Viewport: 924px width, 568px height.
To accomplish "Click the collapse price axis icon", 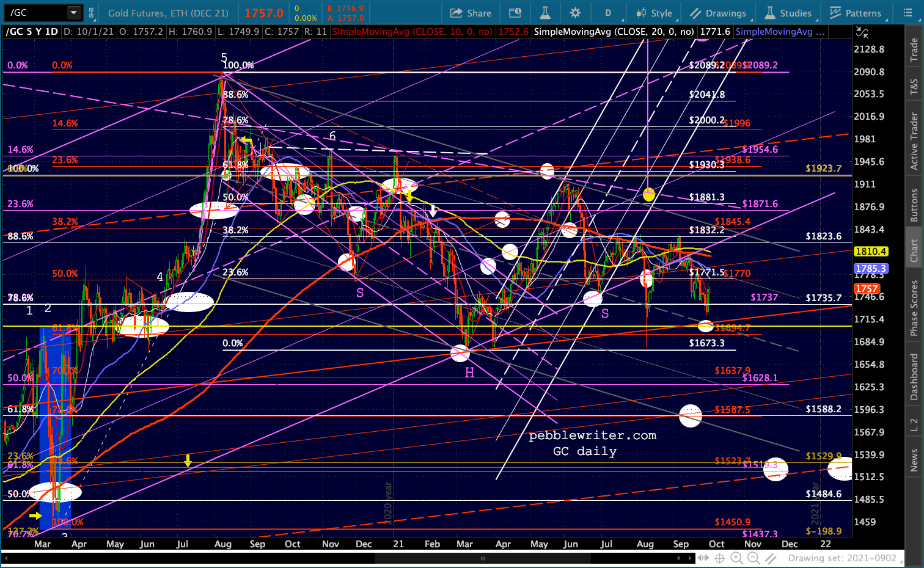I will tap(862, 32).
